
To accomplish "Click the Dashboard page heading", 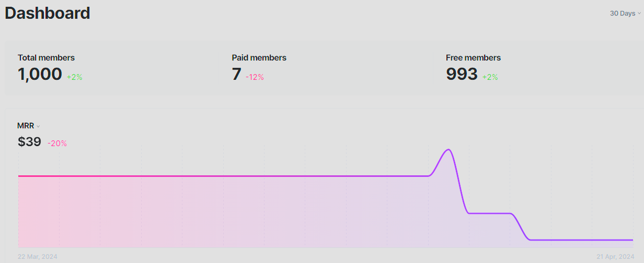I will tap(48, 13).
